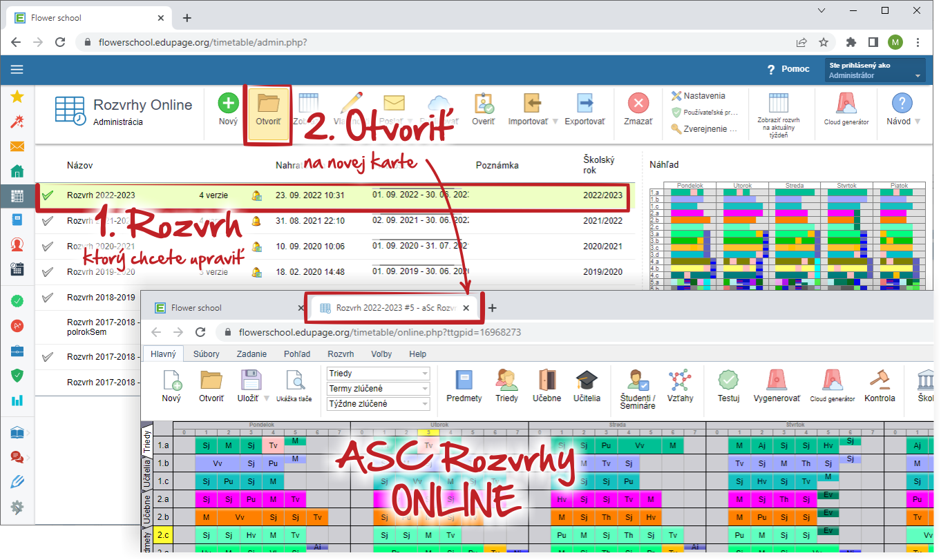Open the magic wand icon in the left sidebar
The height and width of the screenshot is (560, 941).
[x=17, y=122]
